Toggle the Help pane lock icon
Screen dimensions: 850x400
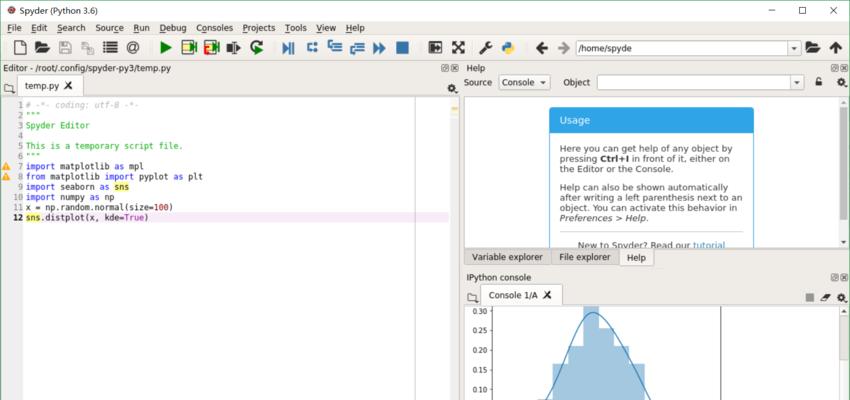click(819, 82)
